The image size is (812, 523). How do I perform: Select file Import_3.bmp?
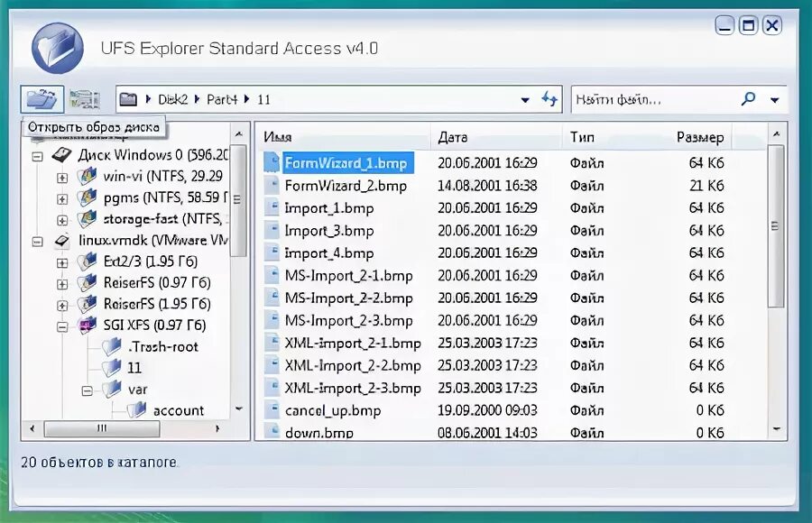point(328,231)
